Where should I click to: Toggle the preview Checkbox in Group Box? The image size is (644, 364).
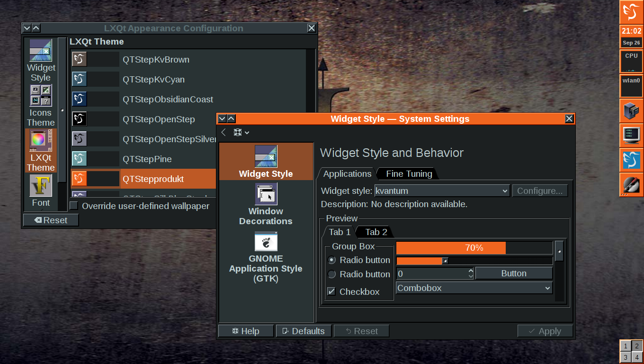click(331, 291)
